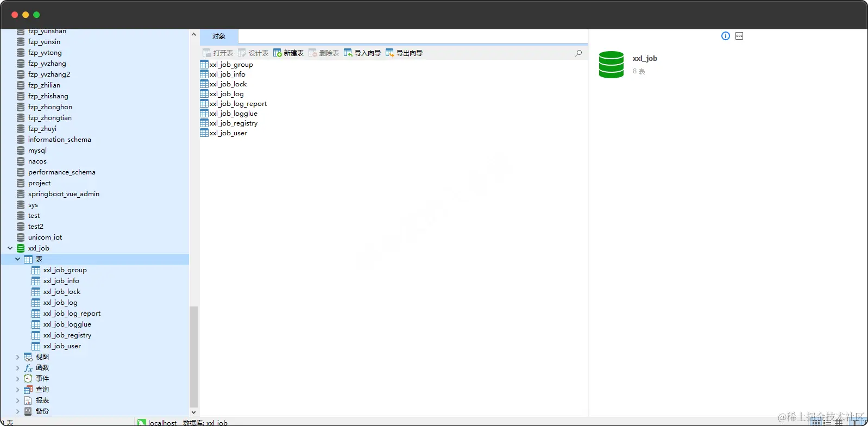Expand the 查询 (Queries) node

click(17, 390)
